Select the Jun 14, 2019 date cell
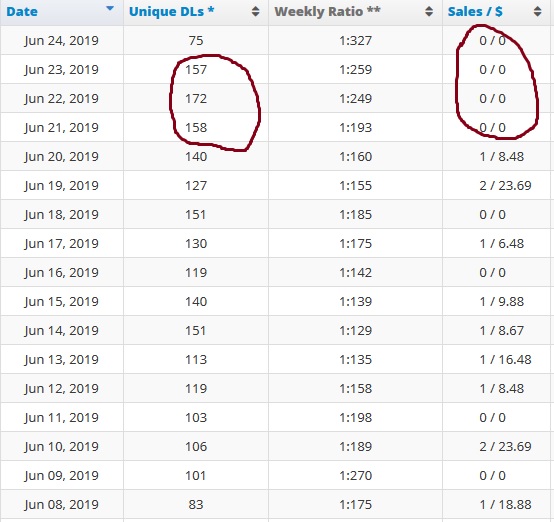The width and height of the screenshot is (554, 522). click(61, 330)
